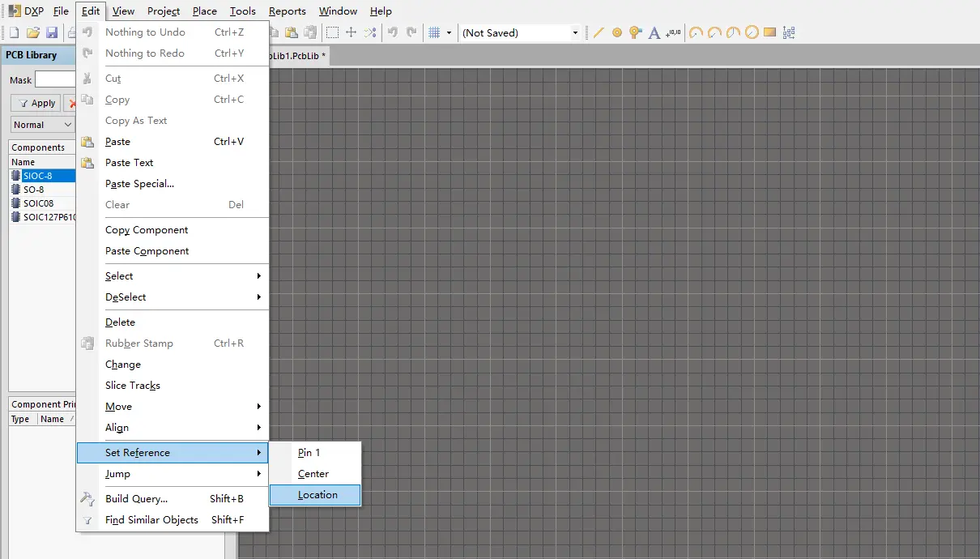This screenshot has height=559, width=980.
Task: Click the Place Full Circle Arc icon
Action: (752, 33)
